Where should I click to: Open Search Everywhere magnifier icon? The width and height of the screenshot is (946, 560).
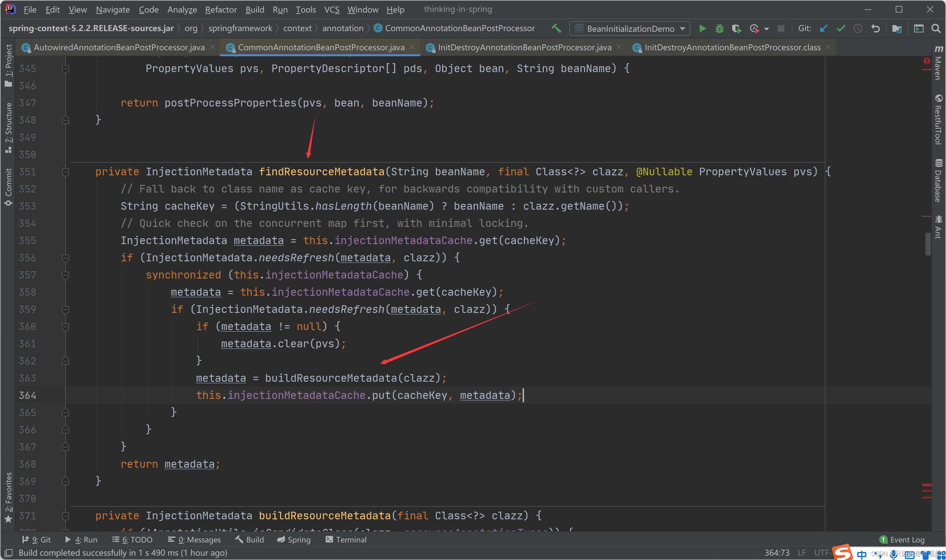[936, 29]
